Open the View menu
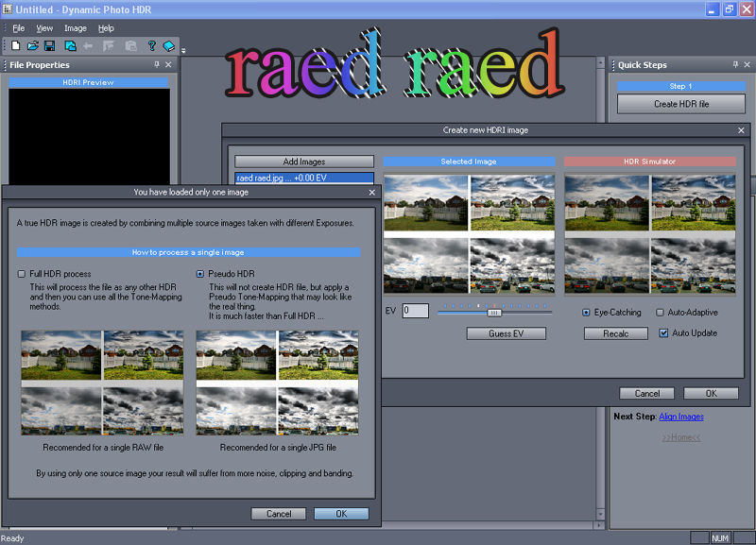The image size is (756, 545). pyautogui.click(x=44, y=28)
